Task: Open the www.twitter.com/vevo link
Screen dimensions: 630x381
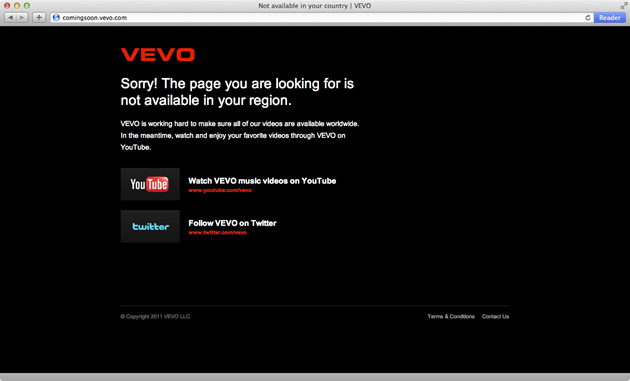Action: tap(217, 232)
